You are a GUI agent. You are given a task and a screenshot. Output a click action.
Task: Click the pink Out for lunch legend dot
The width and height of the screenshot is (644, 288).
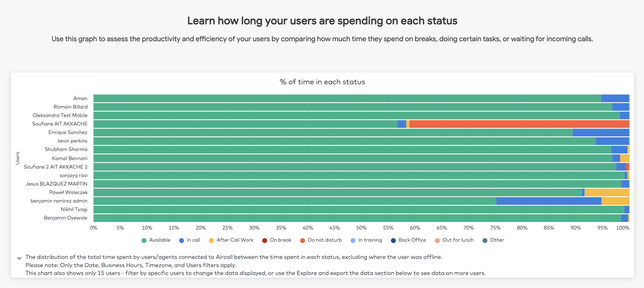pos(437,240)
